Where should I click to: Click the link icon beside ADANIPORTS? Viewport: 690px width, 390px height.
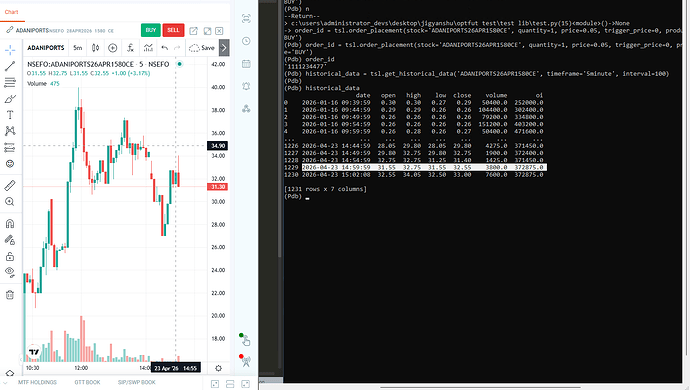[x=9, y=30]
